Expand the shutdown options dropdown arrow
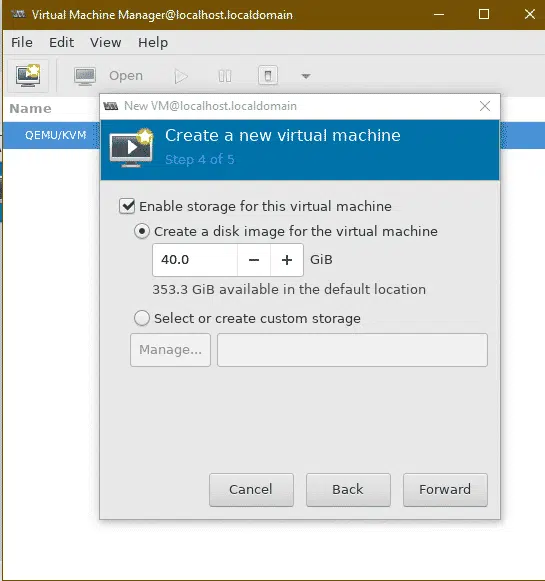Viewport: 545px width, 581px height. point(306,76)
